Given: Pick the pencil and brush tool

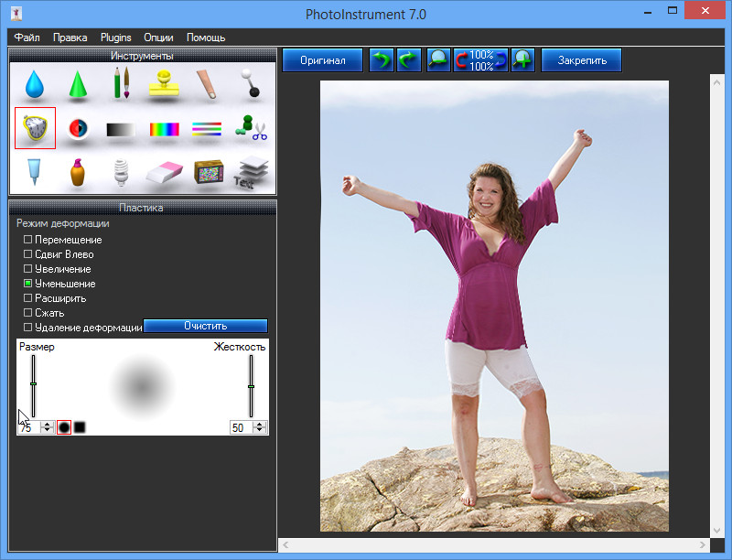Looking at the screenshot, I should pyautogui.click(x=121, y=84).
